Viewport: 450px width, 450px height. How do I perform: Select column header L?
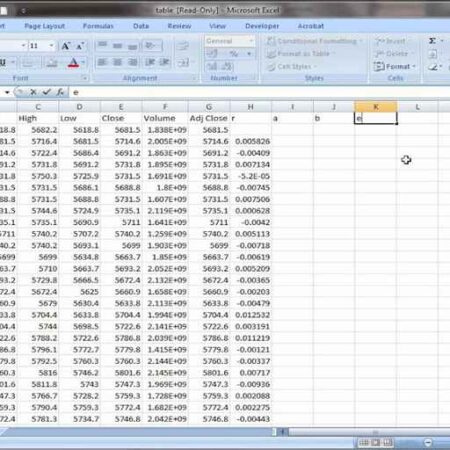click(x=418, y=107)
